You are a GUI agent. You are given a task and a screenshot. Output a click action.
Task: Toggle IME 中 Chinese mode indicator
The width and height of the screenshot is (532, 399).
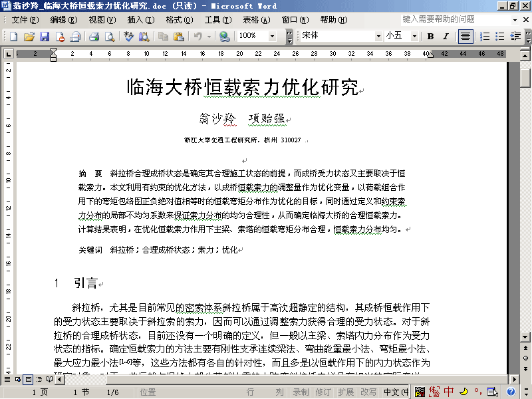coord(448,392)
